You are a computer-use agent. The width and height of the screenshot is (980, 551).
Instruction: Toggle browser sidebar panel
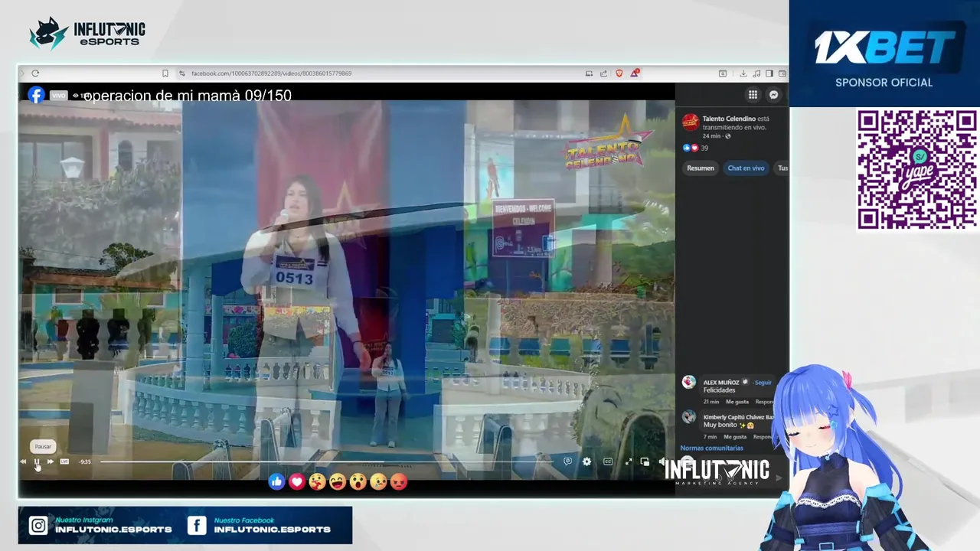coord(769,73)
